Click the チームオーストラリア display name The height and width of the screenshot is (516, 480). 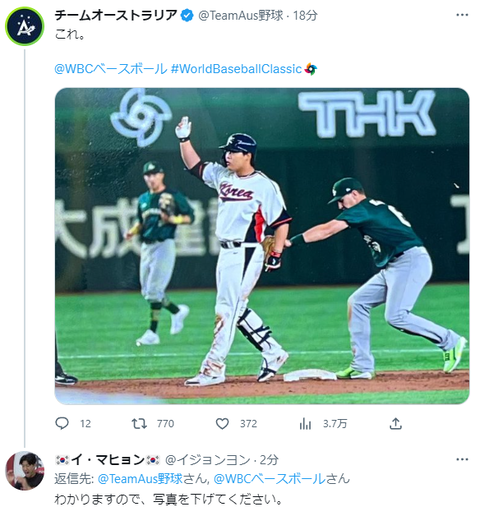[x=116, y=15]
